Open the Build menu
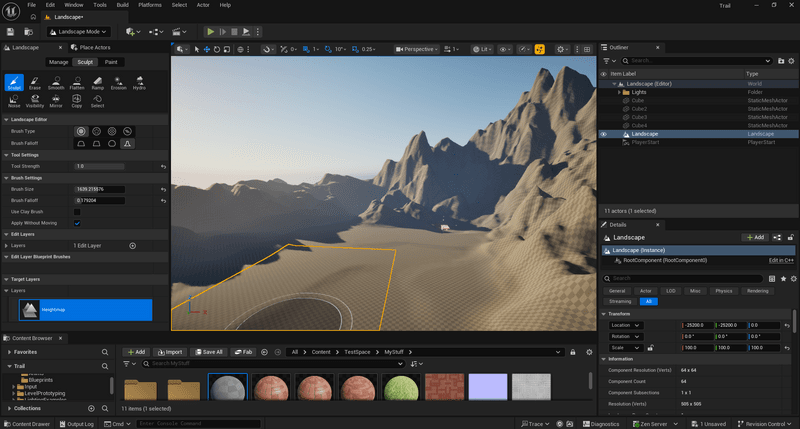Viewport: 800px width, 429px height. [x=122, y=5]
